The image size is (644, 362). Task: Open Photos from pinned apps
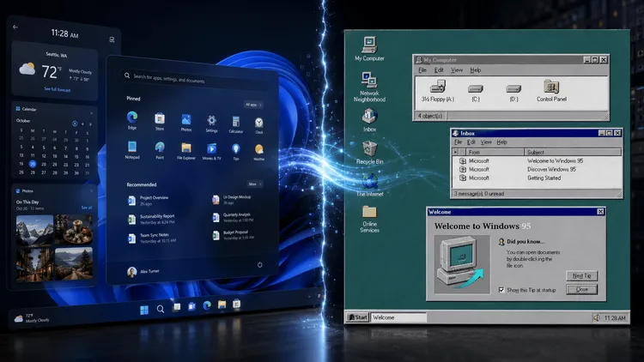coord(186,123)
